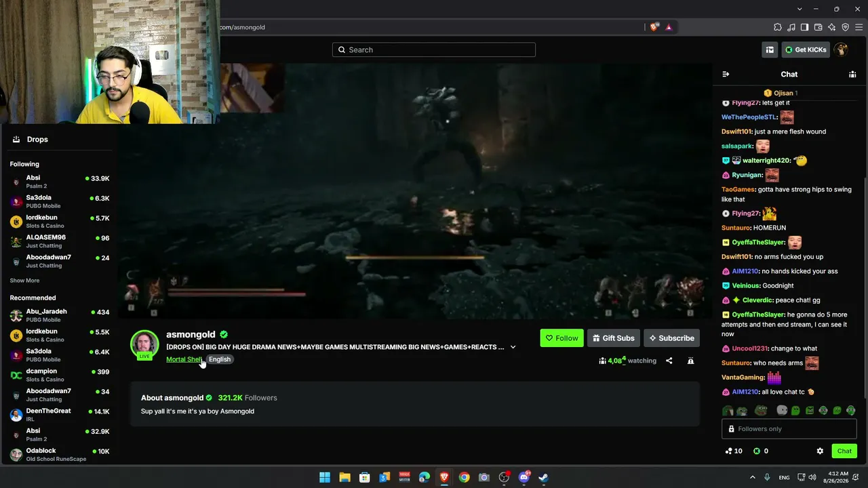
Task: Expand the stream title chevron
Action: click(x=513, y=347)
